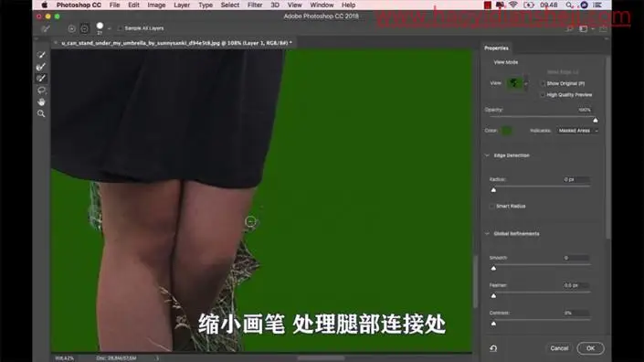Toggle High Quality Preview checkbox
This screenshot has width=644, height=362.
(543, 94)
